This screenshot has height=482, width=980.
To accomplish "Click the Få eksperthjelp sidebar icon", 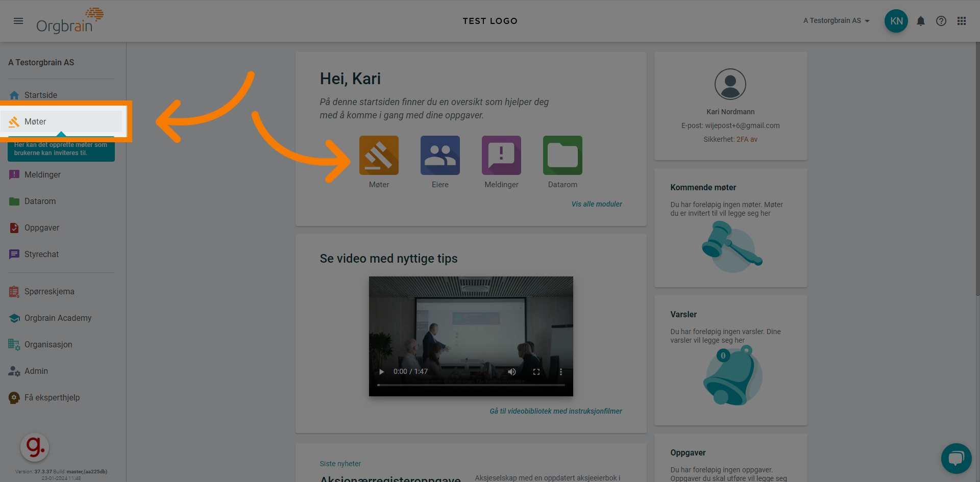I will [14, 398].
